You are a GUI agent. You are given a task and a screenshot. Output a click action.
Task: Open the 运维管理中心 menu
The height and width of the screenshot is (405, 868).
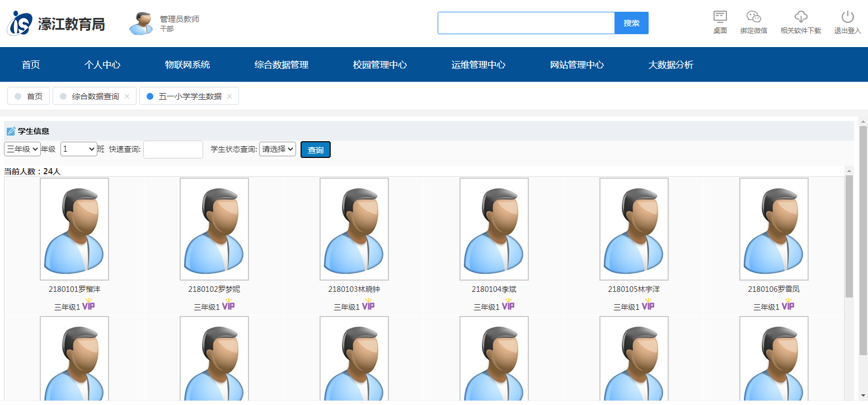478,64
